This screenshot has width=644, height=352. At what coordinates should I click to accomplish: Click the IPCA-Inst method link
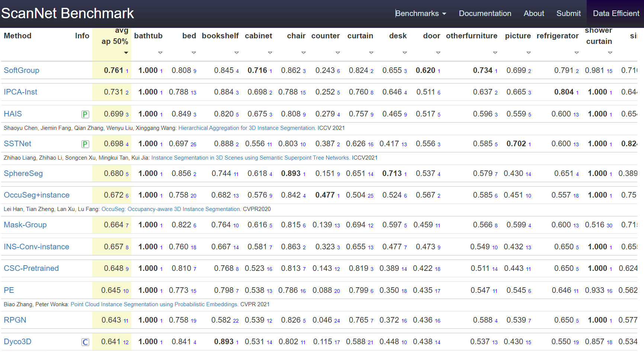click(x=20, y=92)
